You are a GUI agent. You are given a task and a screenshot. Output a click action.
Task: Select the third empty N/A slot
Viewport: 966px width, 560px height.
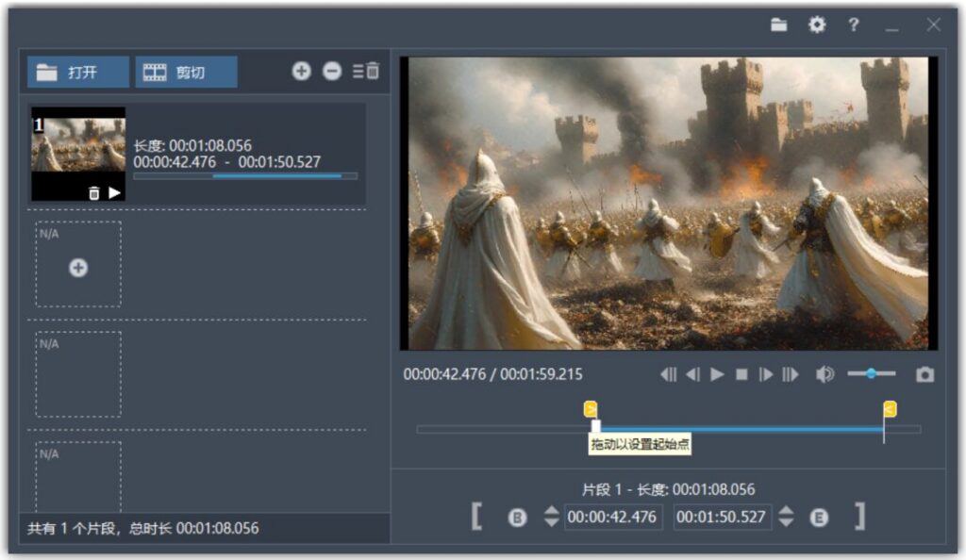(x=78, y=477)
